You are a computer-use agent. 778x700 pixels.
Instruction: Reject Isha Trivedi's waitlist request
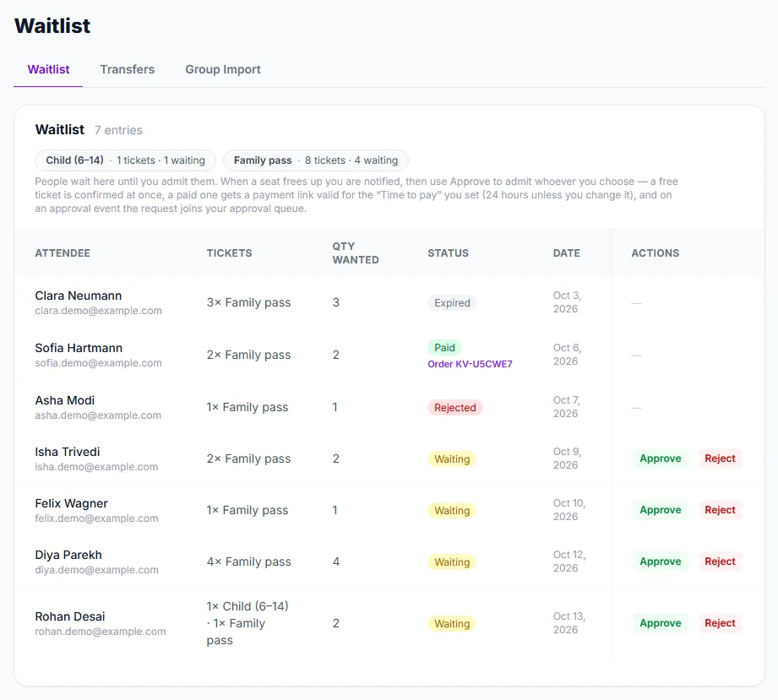tap(720, 459)
